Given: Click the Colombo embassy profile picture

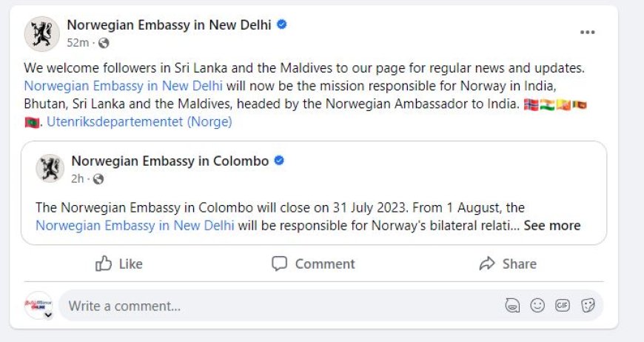Looking at the screenshot, I should pos(50,169).
